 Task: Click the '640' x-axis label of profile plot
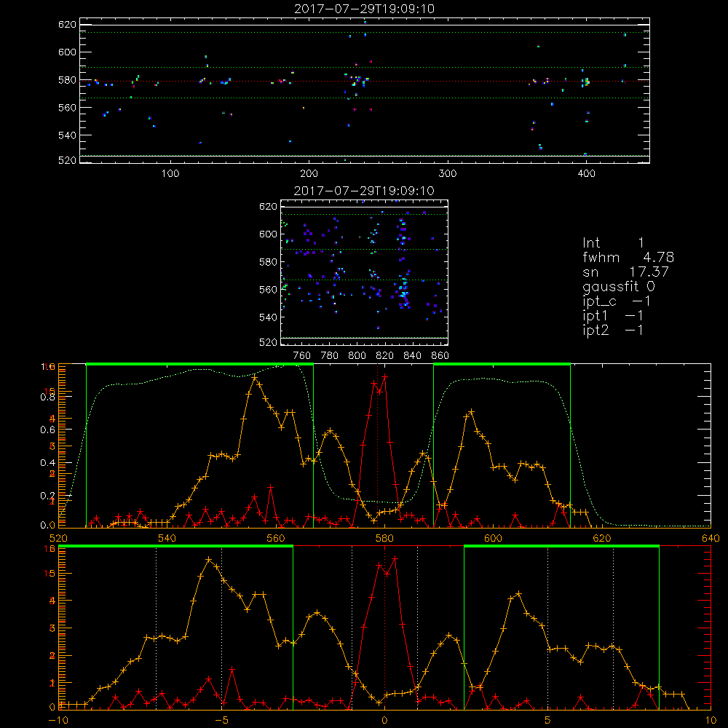[x=711, y=539]
